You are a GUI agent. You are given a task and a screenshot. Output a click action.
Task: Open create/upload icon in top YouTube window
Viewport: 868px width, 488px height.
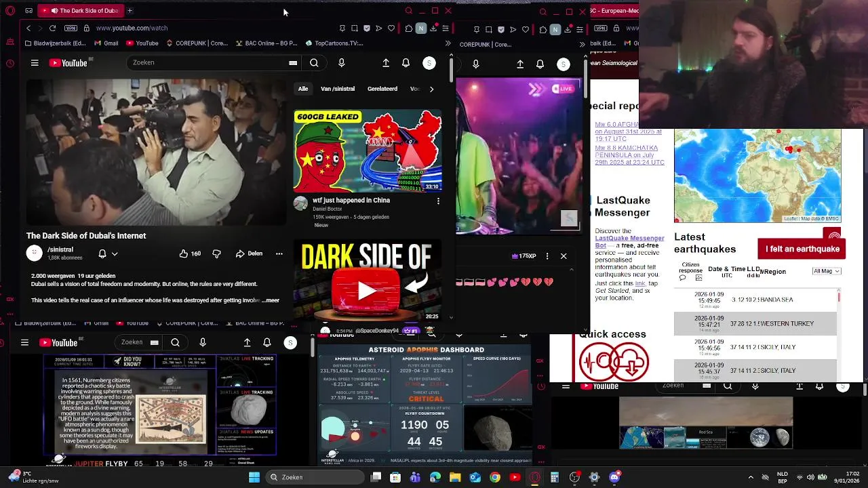pos(386,62)
